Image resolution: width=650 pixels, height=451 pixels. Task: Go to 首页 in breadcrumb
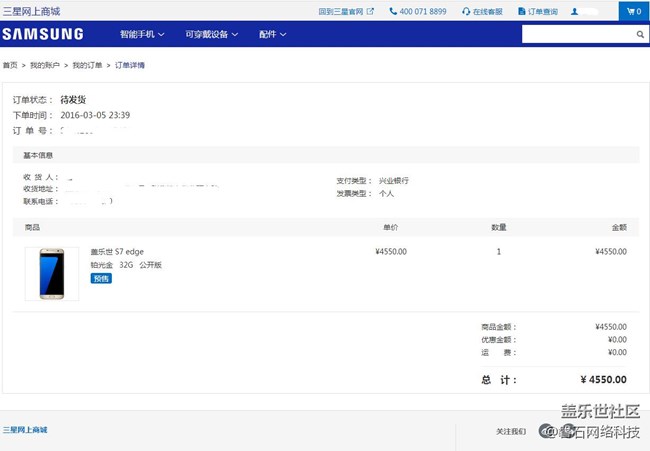tap(10, 65)
